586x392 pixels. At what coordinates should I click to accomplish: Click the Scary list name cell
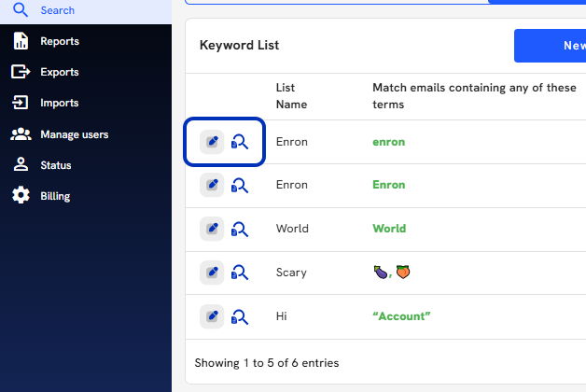pos(291,273)
